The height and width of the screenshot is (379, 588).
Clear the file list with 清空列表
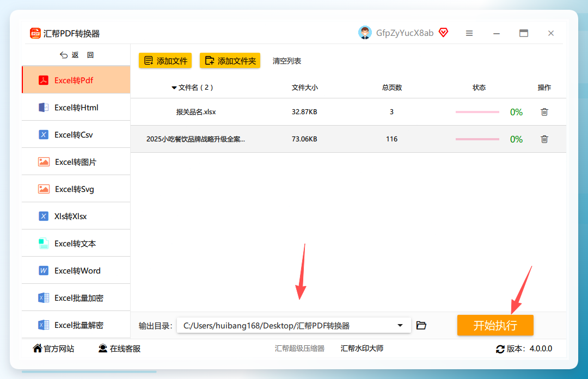point(287,61)
